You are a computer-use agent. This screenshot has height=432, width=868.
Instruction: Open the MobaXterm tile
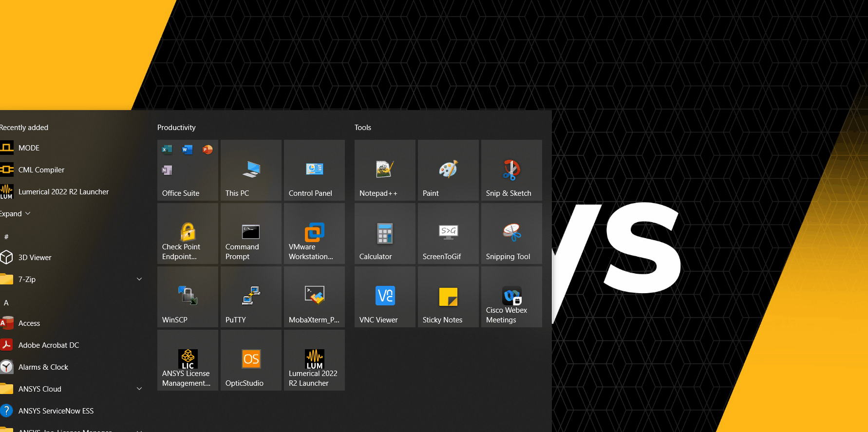(314, 297)
